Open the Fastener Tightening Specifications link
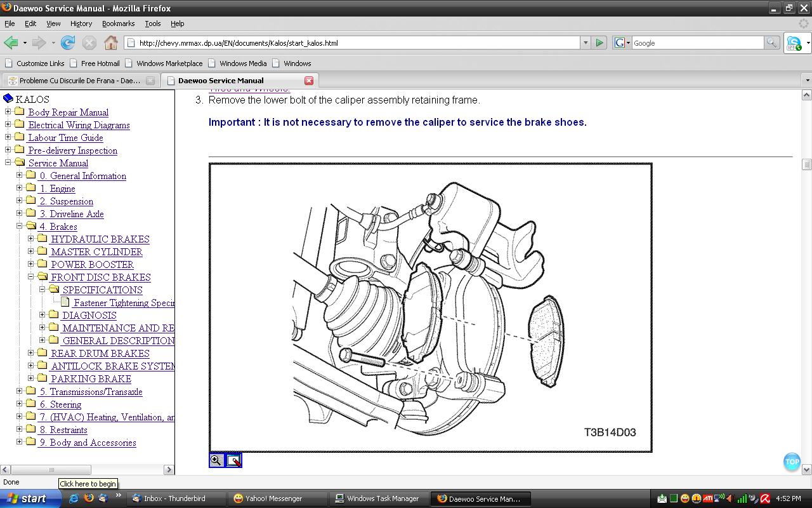Image resolution: width=812 pixels, height=508 pixels. pos(124,303)
